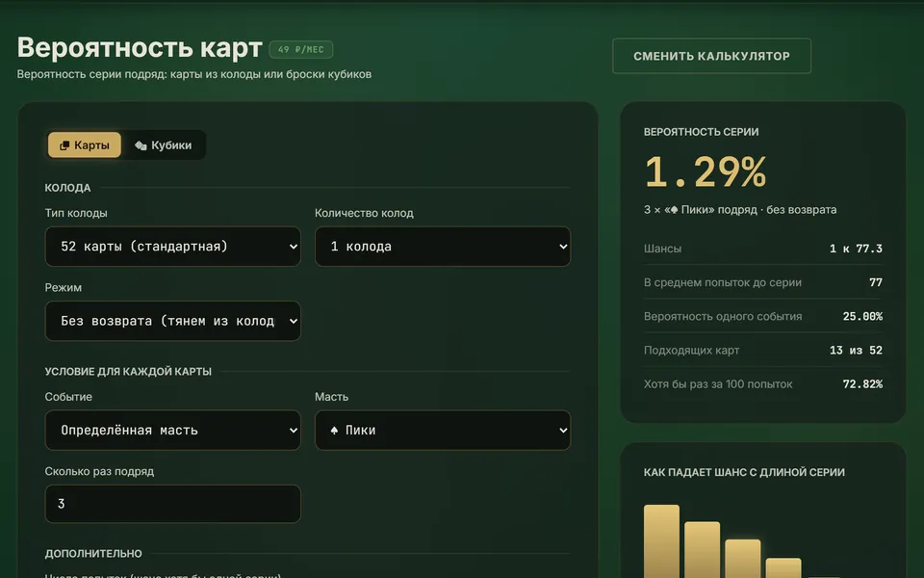Click the Условие для каждой карты label
Image resolution: width=924 pixels, height=578 pixels.
[128, 372]
